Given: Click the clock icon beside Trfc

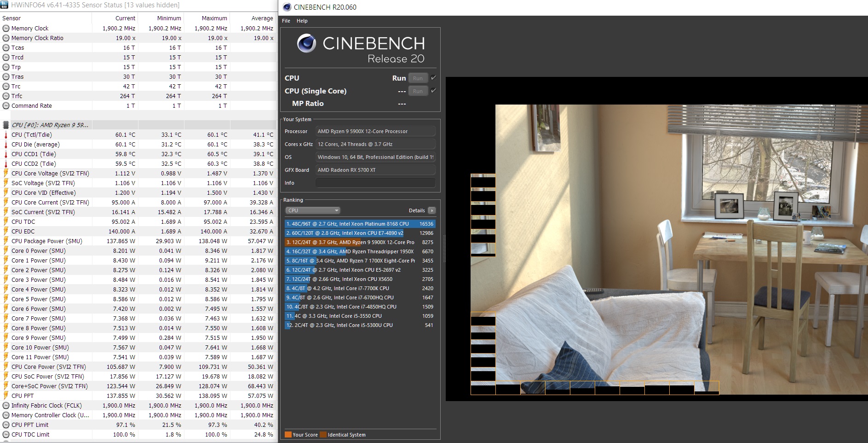Looking at the screenshot, I should (6, 96).
